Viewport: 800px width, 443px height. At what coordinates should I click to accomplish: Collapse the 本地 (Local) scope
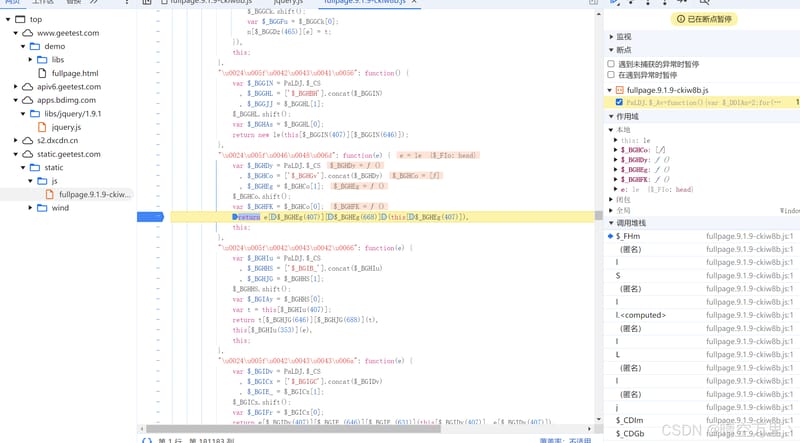[611, 130]
